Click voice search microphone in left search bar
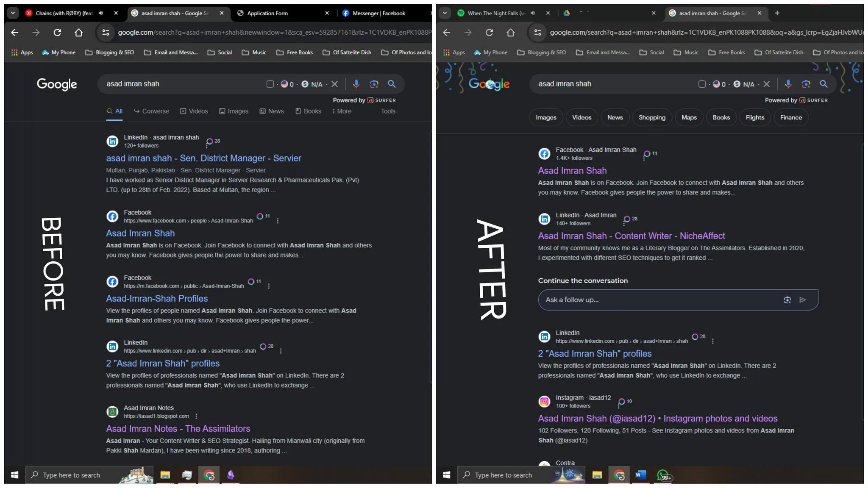Viewport: 868px width, 488px height. (x=356, y=84)
